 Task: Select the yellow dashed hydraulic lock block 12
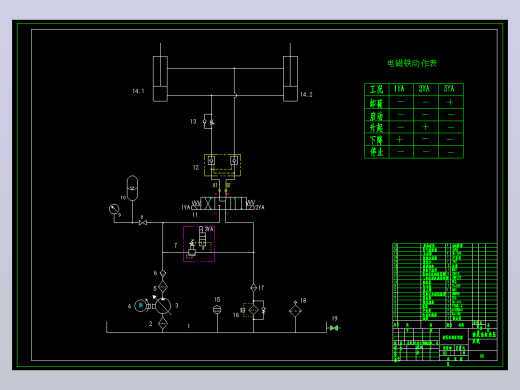222,165
